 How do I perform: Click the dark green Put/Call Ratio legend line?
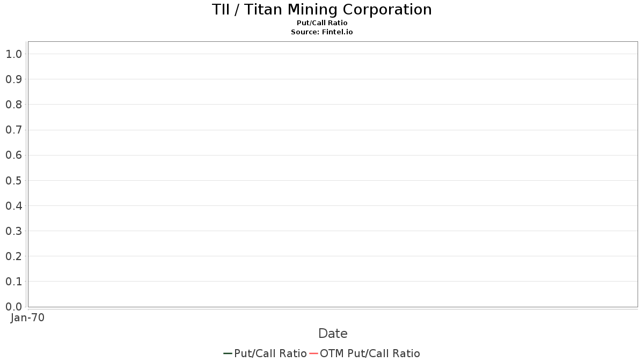coord(228,353)
